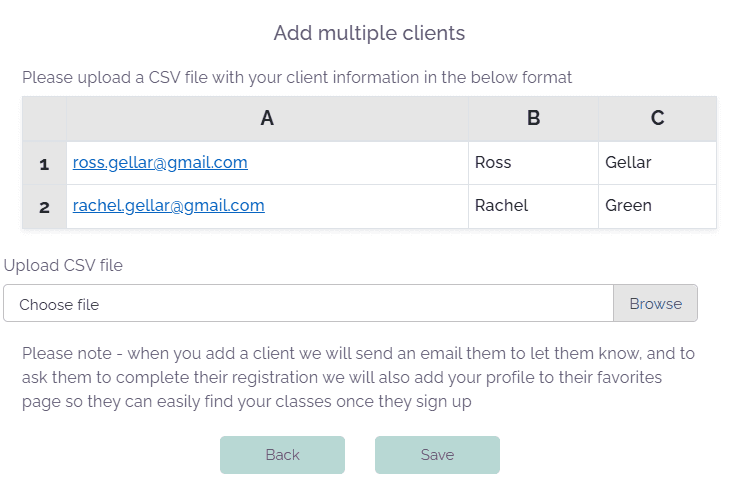This screenshot has height=497, width=740.
Task: Click the Upload CSV file label
Action: pos(63,265)
